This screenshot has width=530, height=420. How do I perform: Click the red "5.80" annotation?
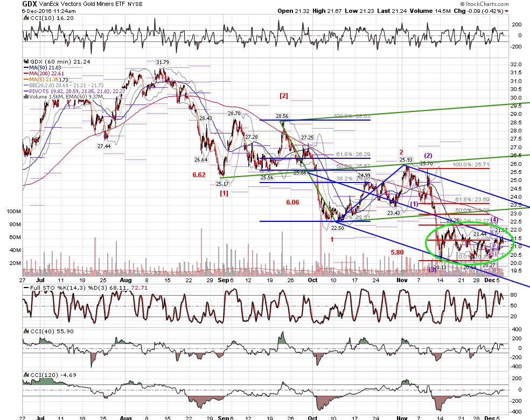(x=397, y=253)
